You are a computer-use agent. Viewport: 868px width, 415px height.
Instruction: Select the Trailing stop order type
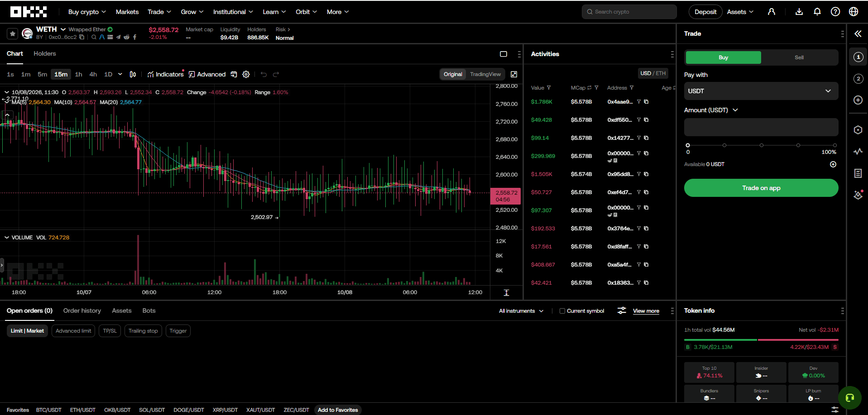(143, 331)
